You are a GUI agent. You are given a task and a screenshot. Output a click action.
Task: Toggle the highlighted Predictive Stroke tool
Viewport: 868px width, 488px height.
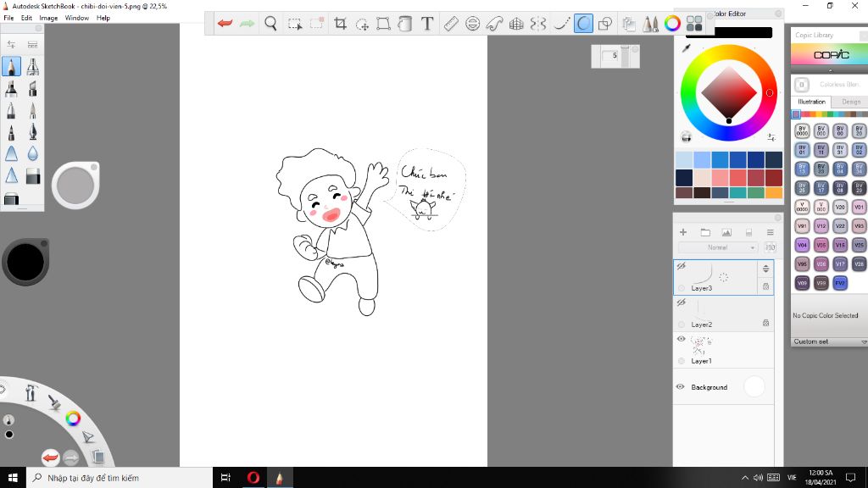[583, 23]
